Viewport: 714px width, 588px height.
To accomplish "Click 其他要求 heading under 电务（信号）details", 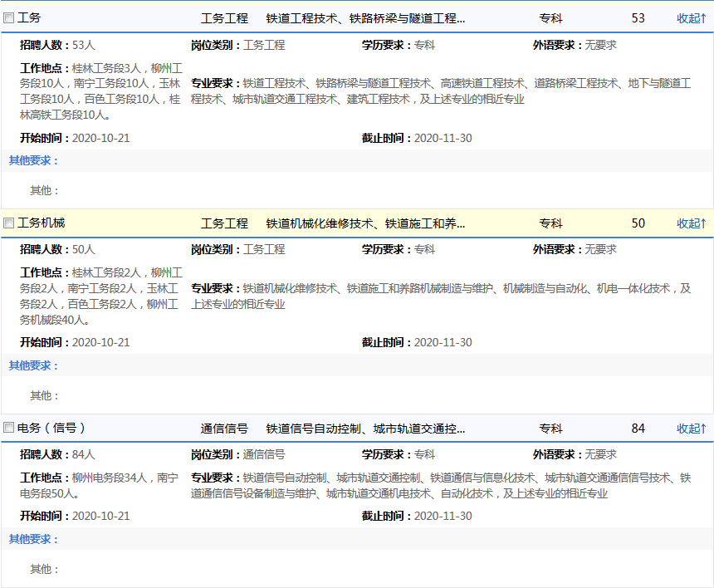I will 33,539.
